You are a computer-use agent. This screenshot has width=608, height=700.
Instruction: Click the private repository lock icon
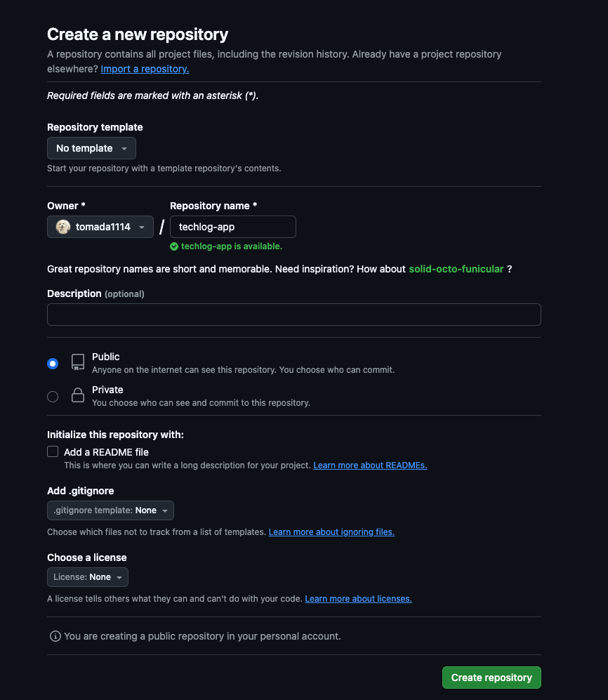click(78, 396)
